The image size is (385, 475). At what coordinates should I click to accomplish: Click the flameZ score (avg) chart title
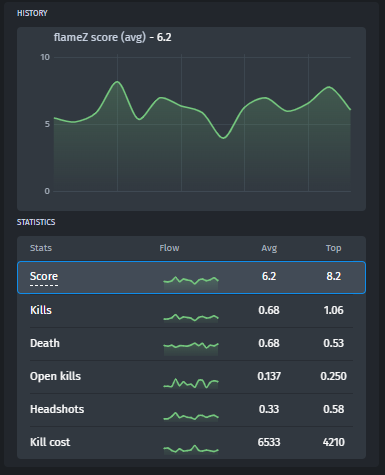pos(113,37)
